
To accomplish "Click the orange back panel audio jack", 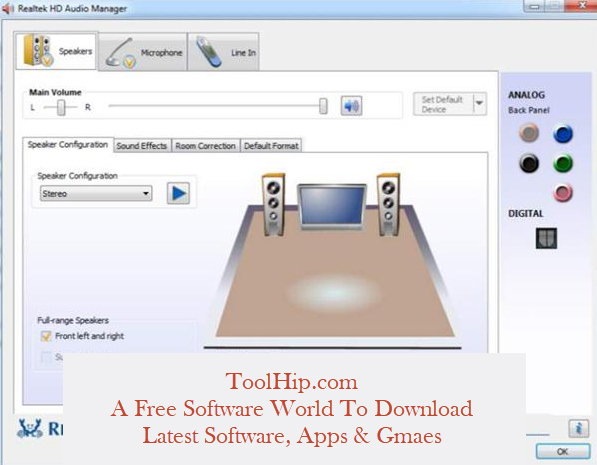I will pos(529,133).
